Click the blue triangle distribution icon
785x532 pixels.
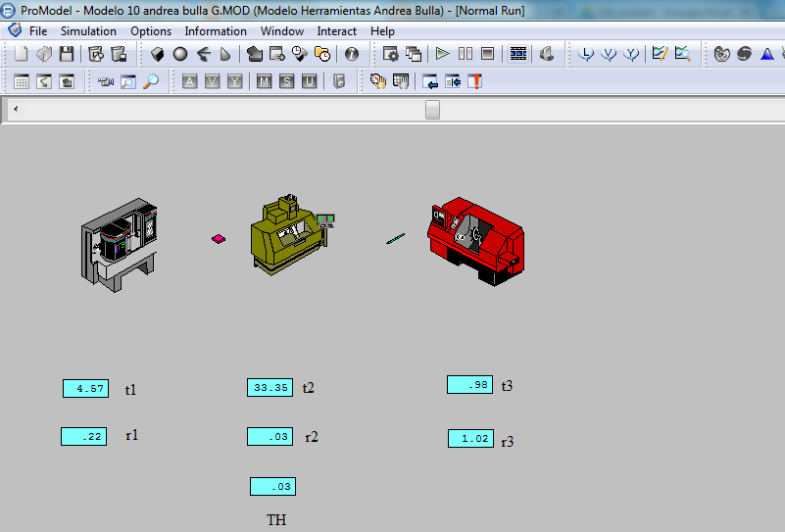coord(767,54)
